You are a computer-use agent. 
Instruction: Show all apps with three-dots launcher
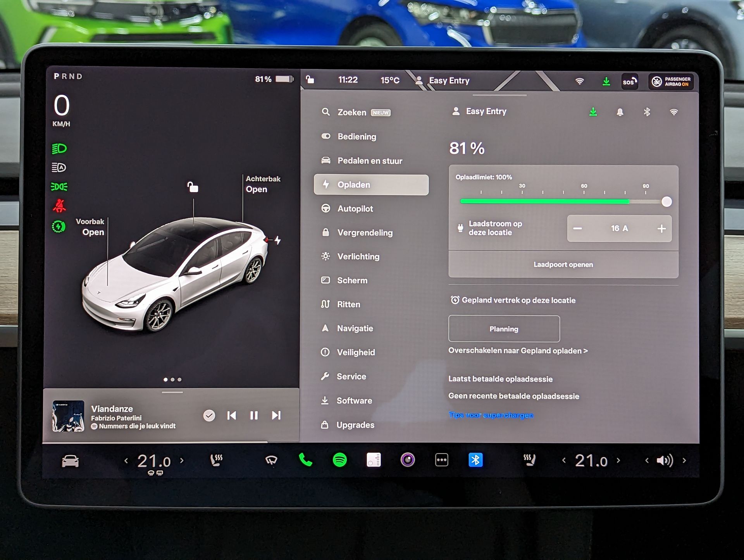click(x=442, y=460)
